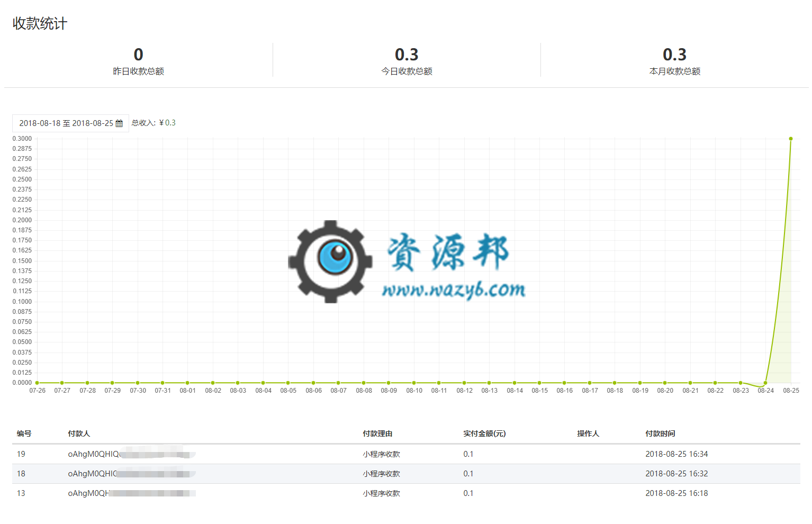Click the 付款人 column header

click(79, 433)
